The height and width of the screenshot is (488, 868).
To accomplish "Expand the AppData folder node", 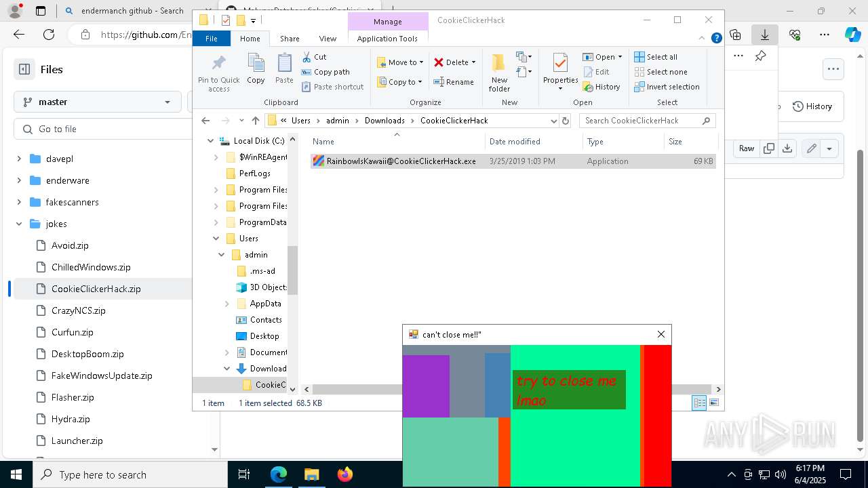I will tap(226, 304).
